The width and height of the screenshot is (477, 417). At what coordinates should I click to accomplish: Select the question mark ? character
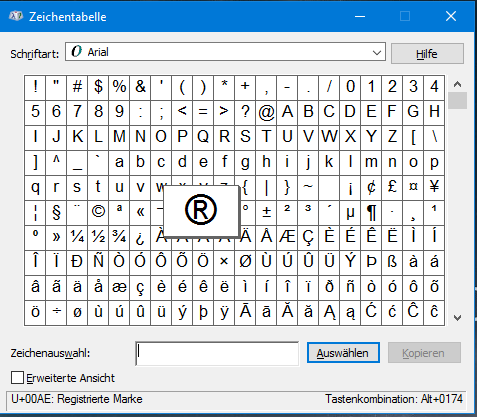tap(245, 113)
